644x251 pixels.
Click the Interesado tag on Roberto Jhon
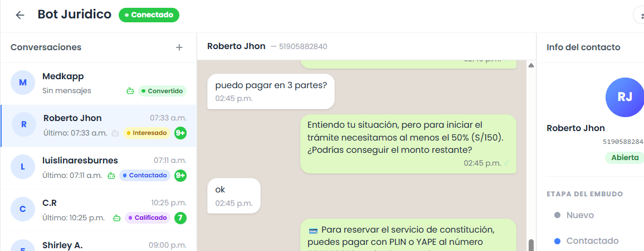point(147,133)
